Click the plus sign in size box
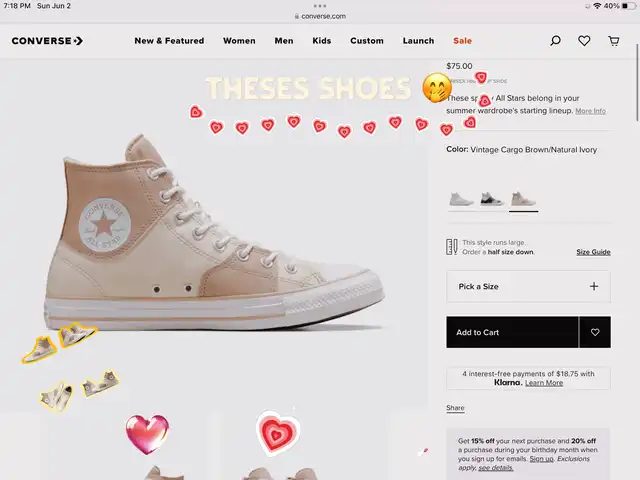The width and height of the screenshot is (640, 480). tap(594, 287)
